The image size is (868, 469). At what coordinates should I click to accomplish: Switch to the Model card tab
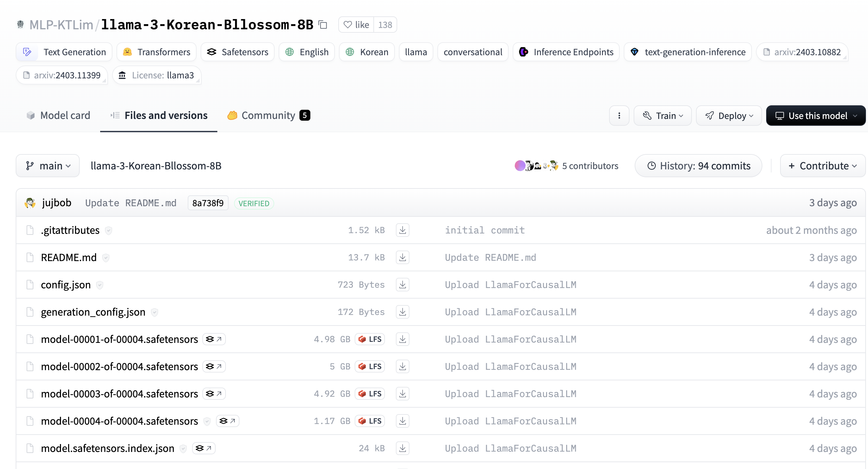58,116
